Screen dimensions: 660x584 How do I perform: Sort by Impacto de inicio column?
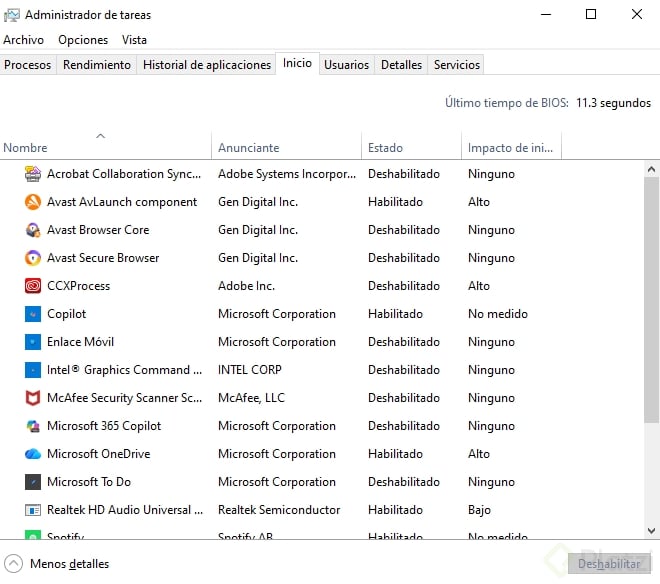[510, 148]
